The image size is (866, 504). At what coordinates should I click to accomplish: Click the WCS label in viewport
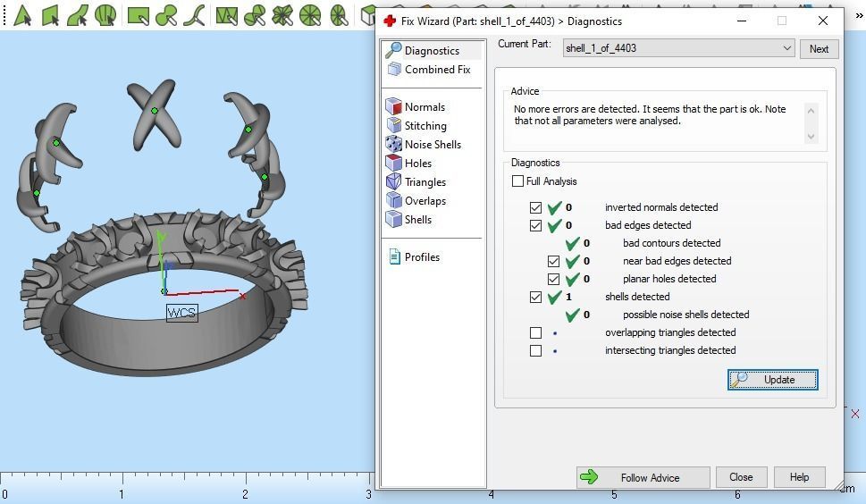click(x=181, y=313)
